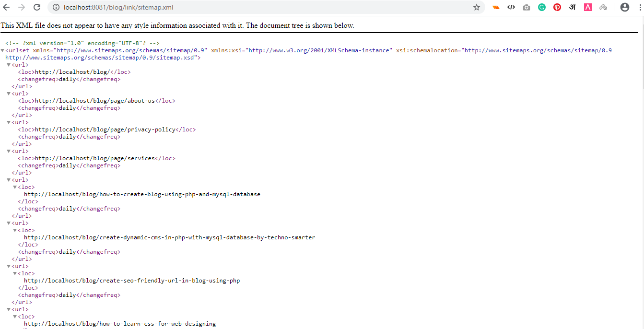The width and height of the screenshot is (644, 329).
Task: Collapse the urlset root element
Action: click(x=3, y=50)
